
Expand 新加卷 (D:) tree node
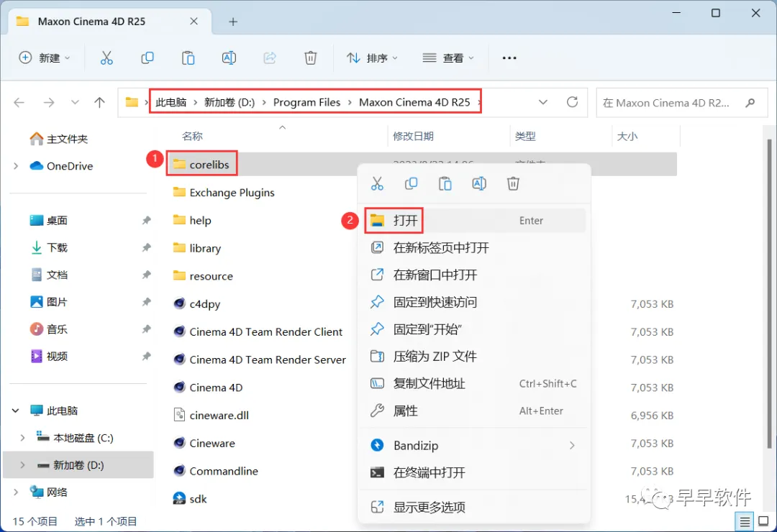pos(22,465)
